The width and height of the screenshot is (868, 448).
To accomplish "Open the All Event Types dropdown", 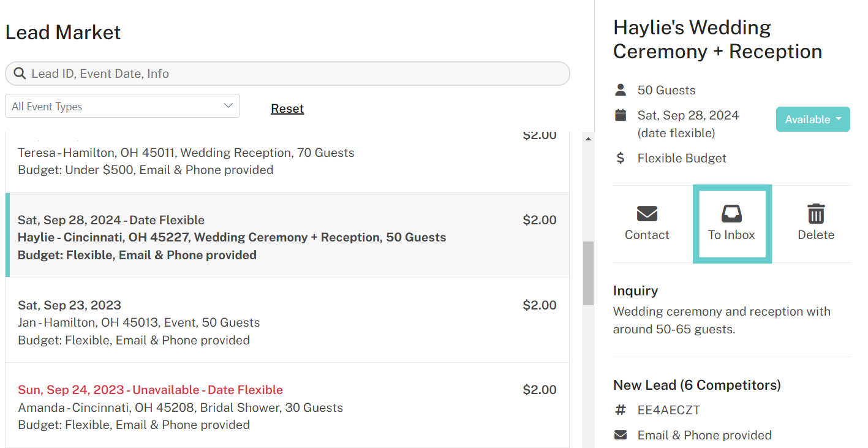I will point(122,106).
